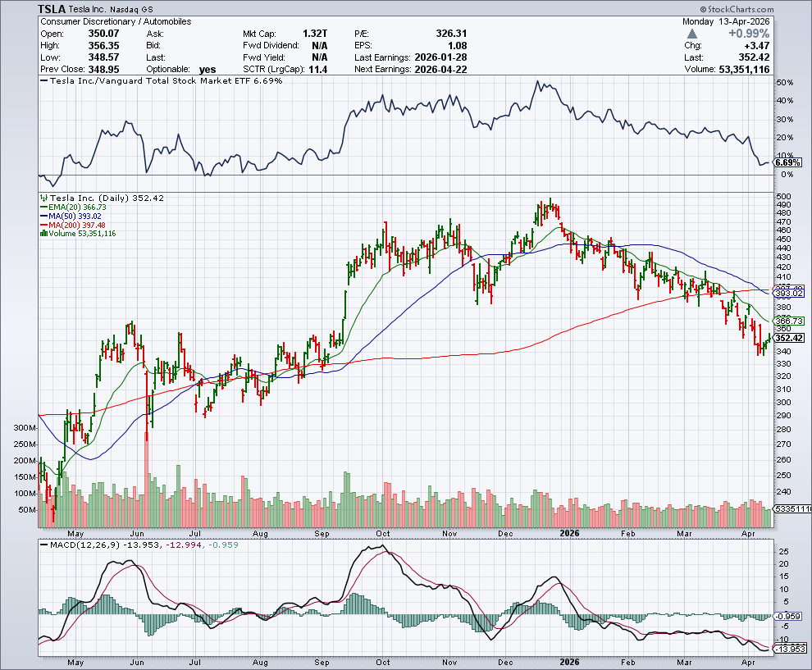Click the 300M volume scale label

[25, 428]
